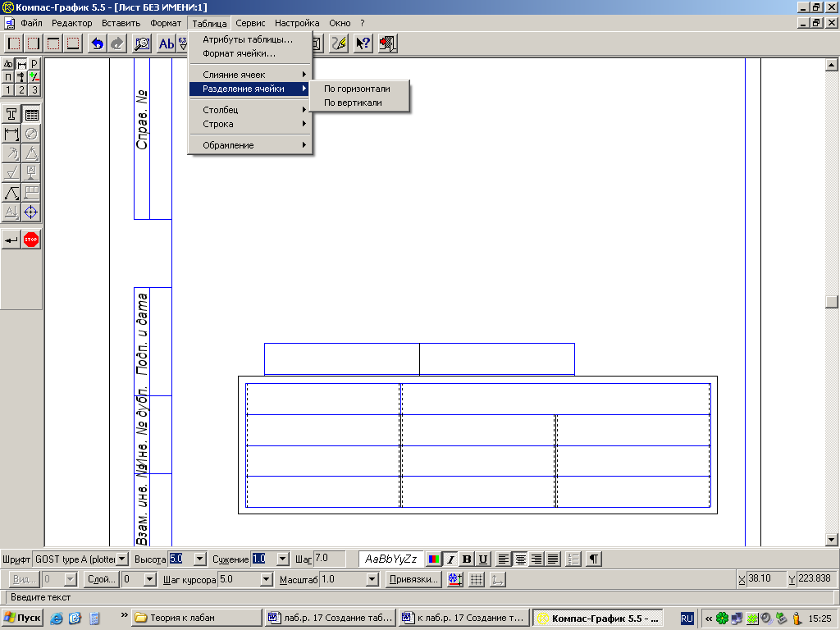Click the scroll down arrow

[832, 540]
